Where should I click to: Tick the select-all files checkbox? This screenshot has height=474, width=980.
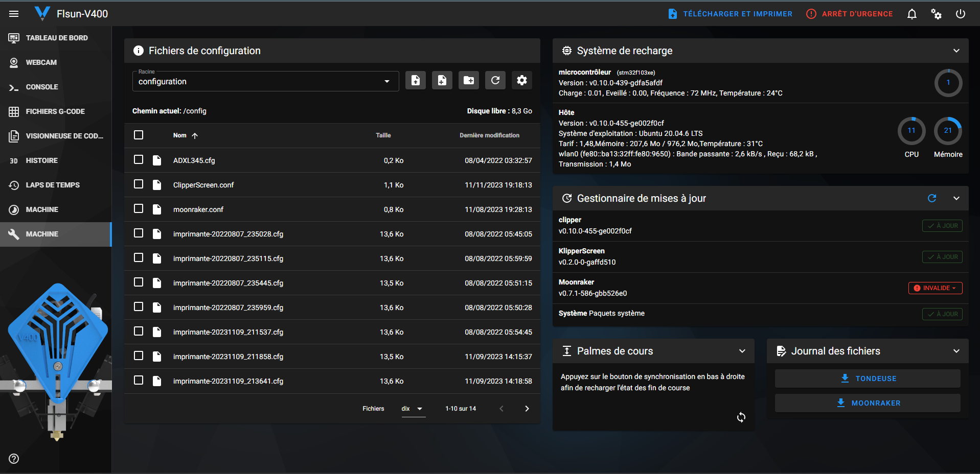(x=139, y=135)
